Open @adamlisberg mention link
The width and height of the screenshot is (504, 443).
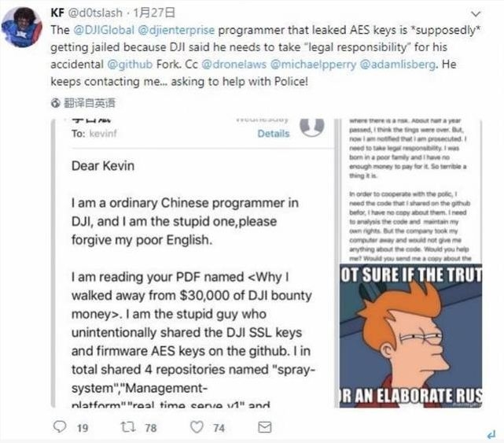398,65
